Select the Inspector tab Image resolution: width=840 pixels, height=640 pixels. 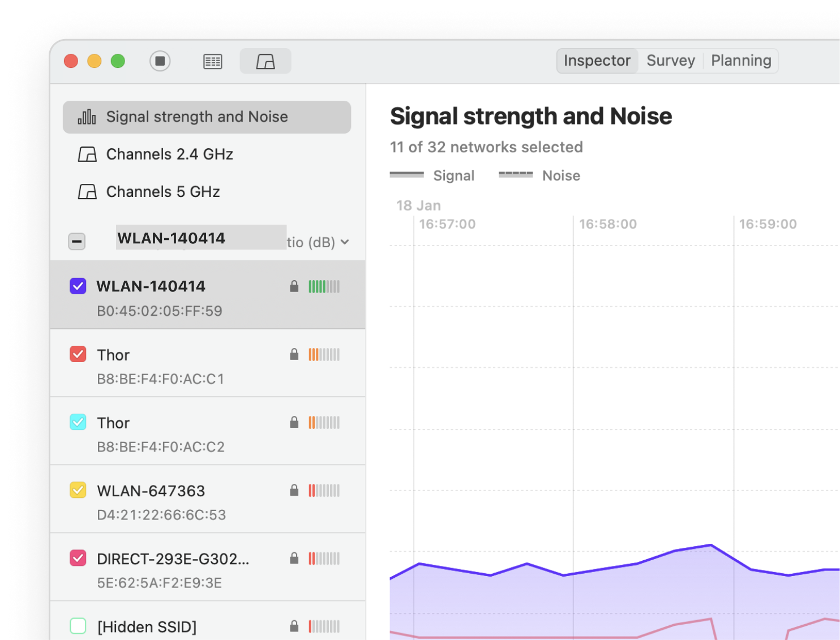coord(597,61)
